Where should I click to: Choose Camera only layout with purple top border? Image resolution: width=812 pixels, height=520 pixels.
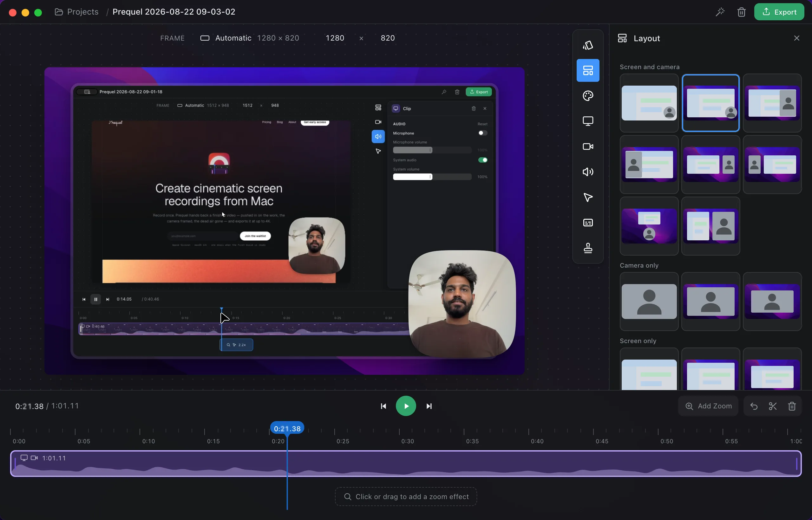(710, 302)
